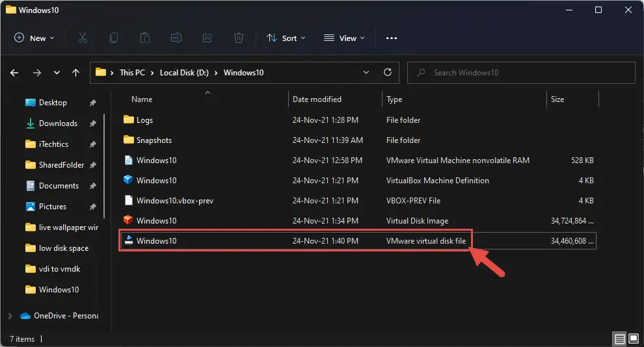Open SharedFolder in sidebar

pos(61,165)
